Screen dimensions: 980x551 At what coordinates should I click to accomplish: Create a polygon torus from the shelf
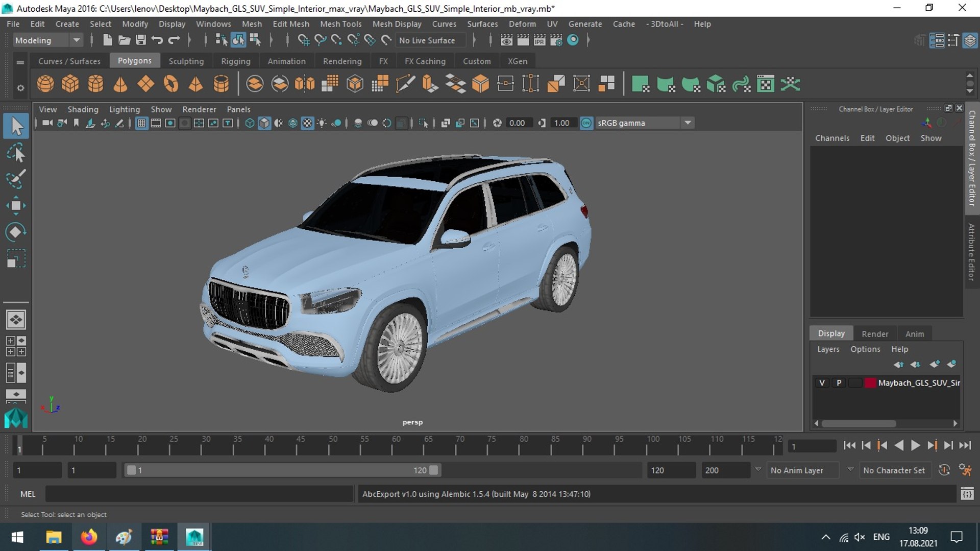pyautogui.click(x=171, y=84)
